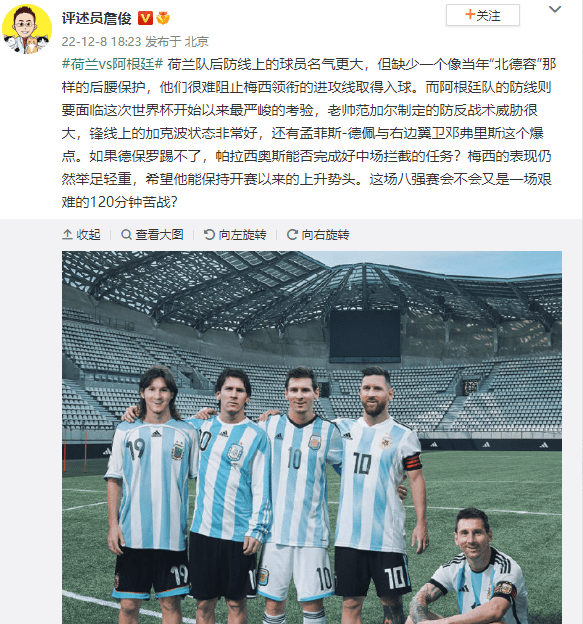Select 查看大图 to view full image

click(x=160, y=234)
